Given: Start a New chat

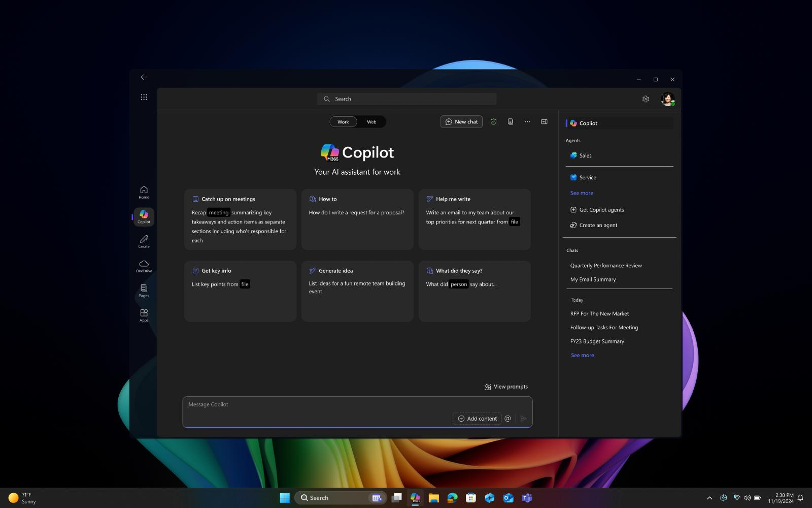Looking at the screenshot, I should point(461,122).
